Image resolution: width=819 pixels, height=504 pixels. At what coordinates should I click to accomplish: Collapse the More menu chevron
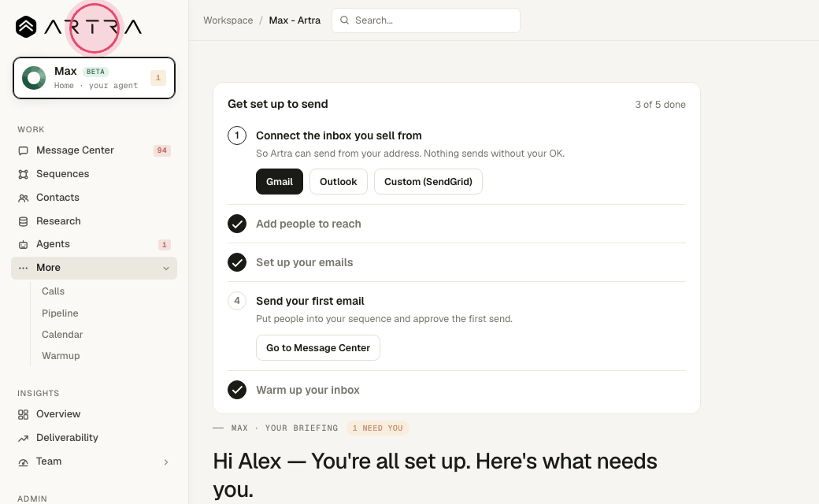(166, 269)
